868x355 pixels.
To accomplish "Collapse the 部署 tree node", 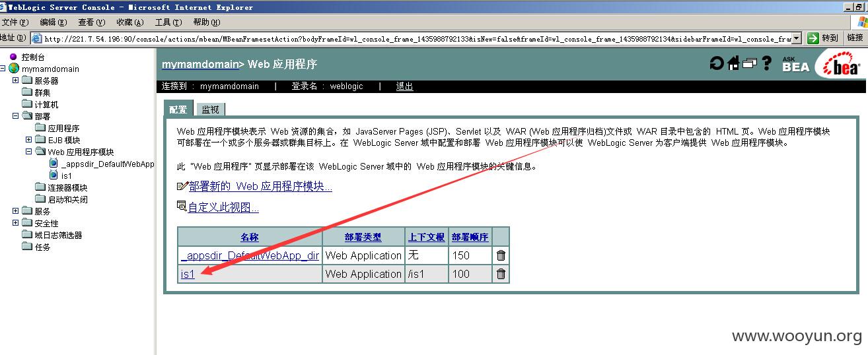I will (16, 116).
